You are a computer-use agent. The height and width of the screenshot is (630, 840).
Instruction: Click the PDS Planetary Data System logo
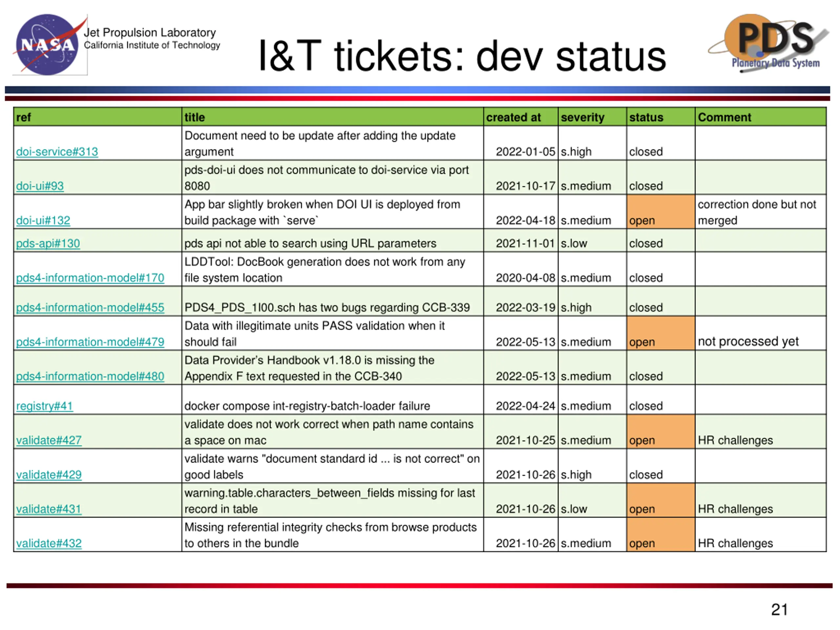pos(768,43)
